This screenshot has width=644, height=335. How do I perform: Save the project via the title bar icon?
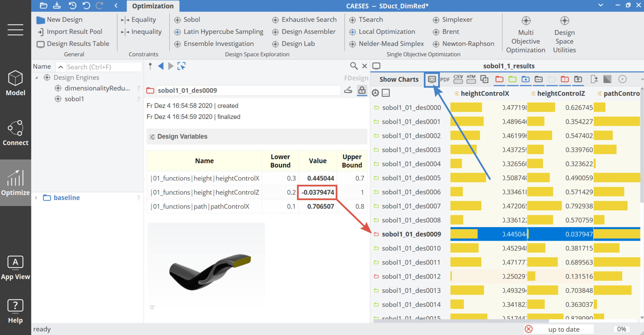point(57,5)
